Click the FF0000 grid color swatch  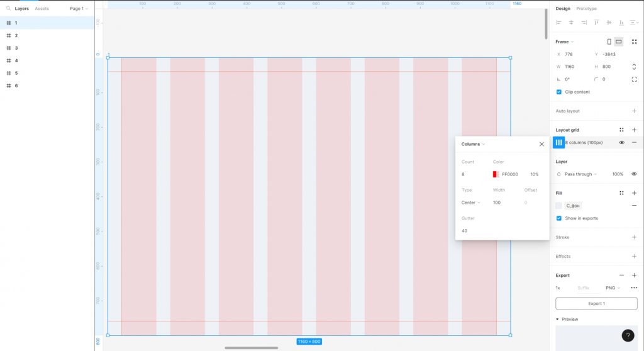496,174
